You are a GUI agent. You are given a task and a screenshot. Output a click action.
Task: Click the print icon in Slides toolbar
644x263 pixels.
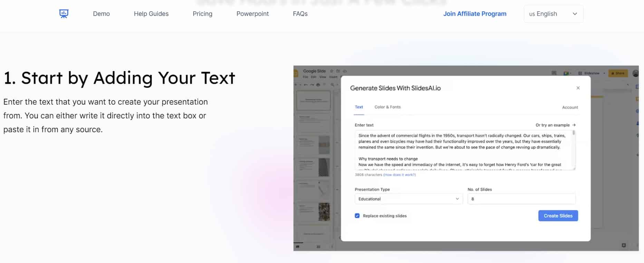(x=318, y=85)
